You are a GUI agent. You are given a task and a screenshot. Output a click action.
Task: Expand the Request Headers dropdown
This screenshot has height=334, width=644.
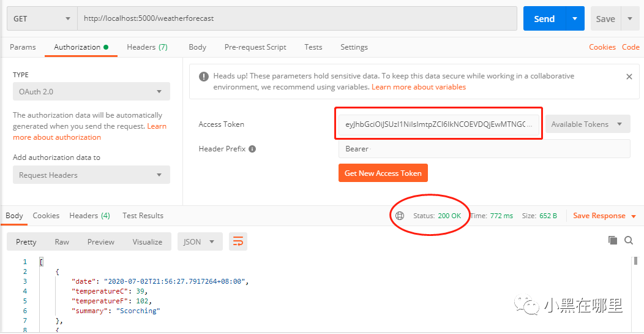coord(91,175)
